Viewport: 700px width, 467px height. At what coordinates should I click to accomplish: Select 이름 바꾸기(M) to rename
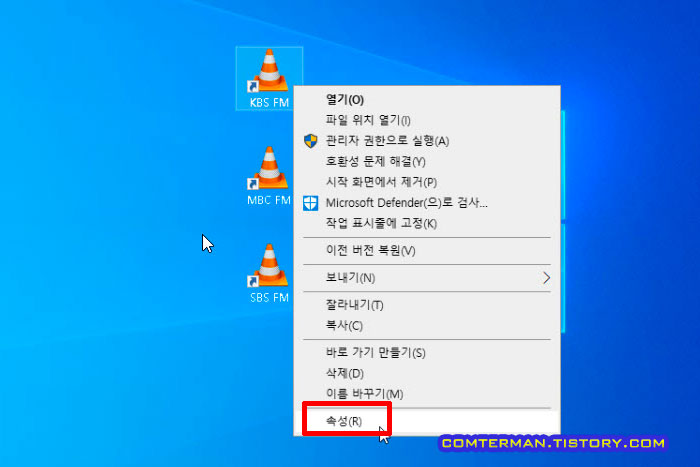coord(427,394)
